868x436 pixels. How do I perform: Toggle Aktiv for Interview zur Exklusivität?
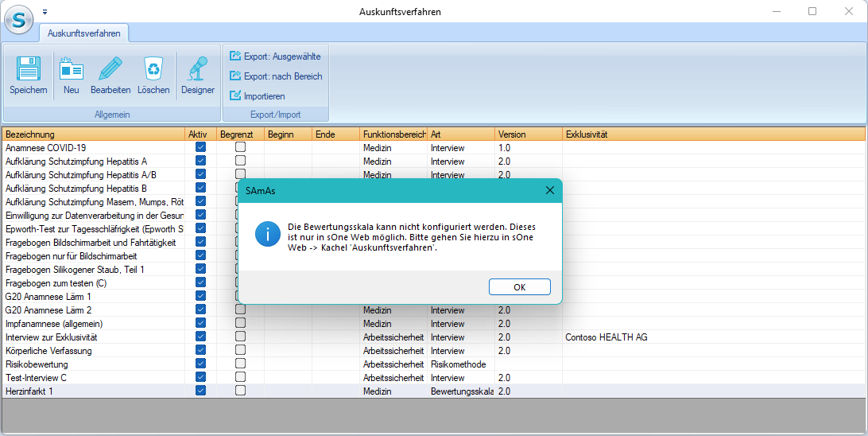coord(200,337)
